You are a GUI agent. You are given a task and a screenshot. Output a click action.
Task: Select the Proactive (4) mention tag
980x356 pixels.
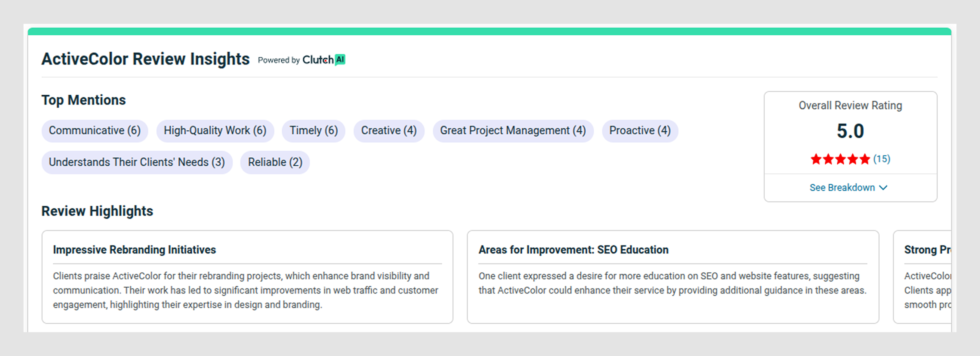640,131
